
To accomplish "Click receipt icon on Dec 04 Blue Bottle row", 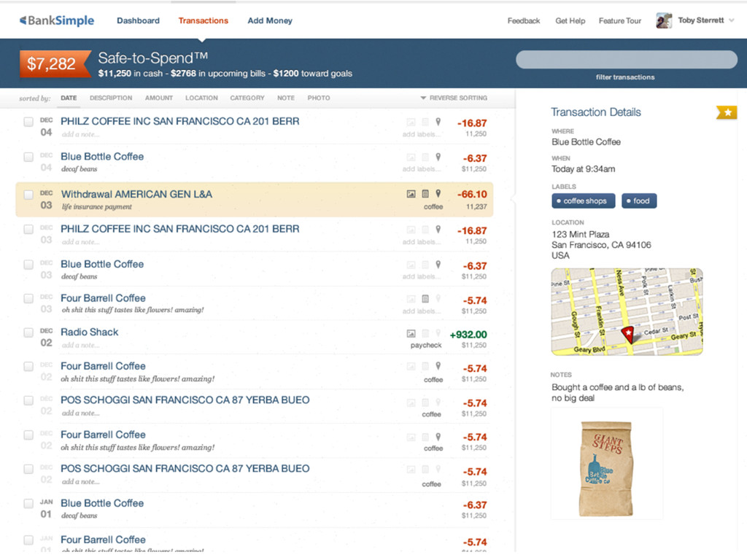I will coord(425,157).
